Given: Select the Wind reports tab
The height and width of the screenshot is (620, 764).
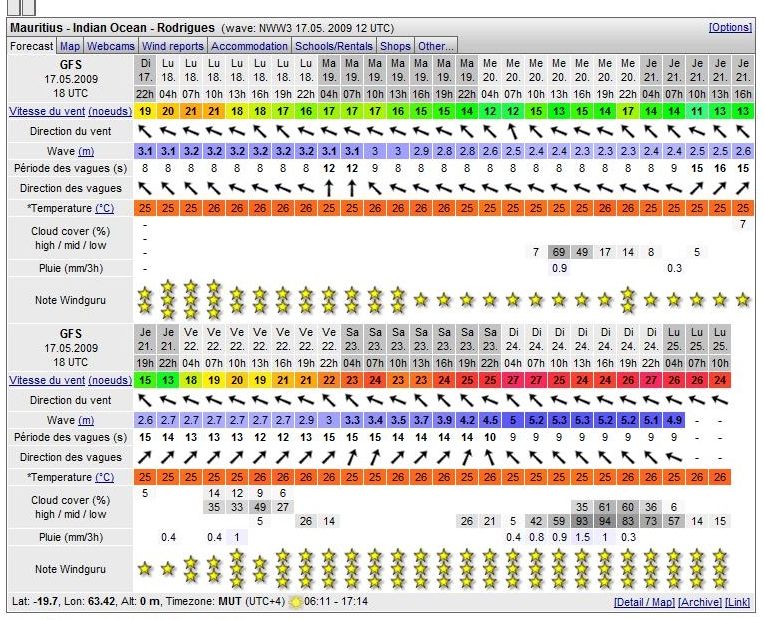Looking at the screenshot, I should 173,46.
